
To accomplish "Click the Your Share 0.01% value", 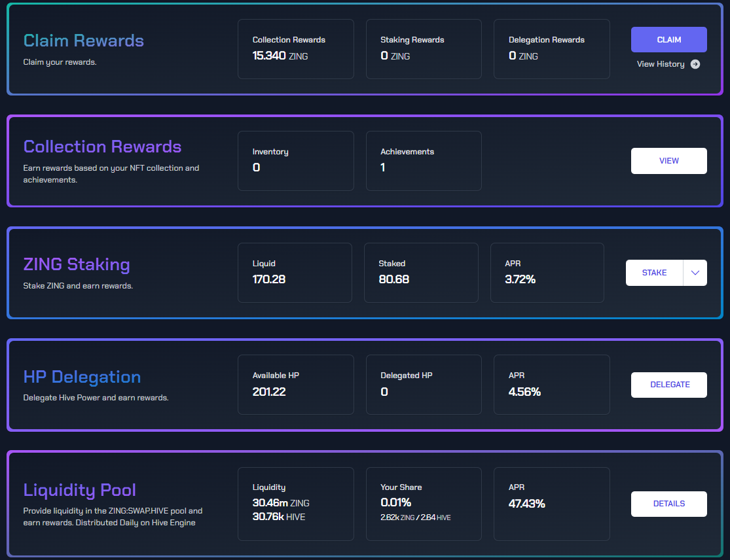I will [395, 502].
